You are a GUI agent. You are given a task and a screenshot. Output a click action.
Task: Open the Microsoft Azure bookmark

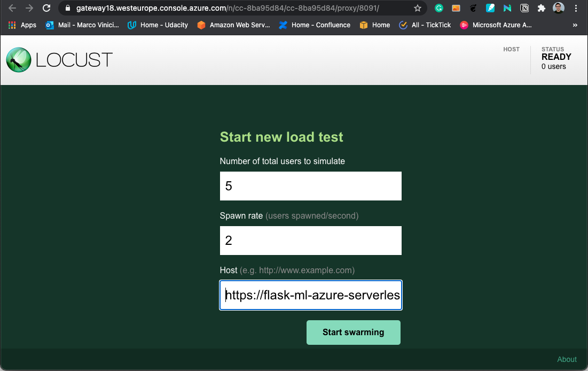[496, 25]
